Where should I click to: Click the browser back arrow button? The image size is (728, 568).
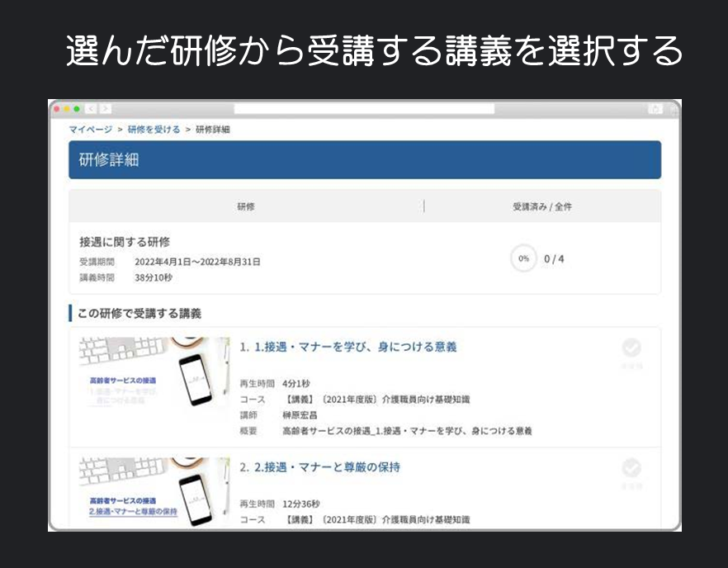pos(91,109)
